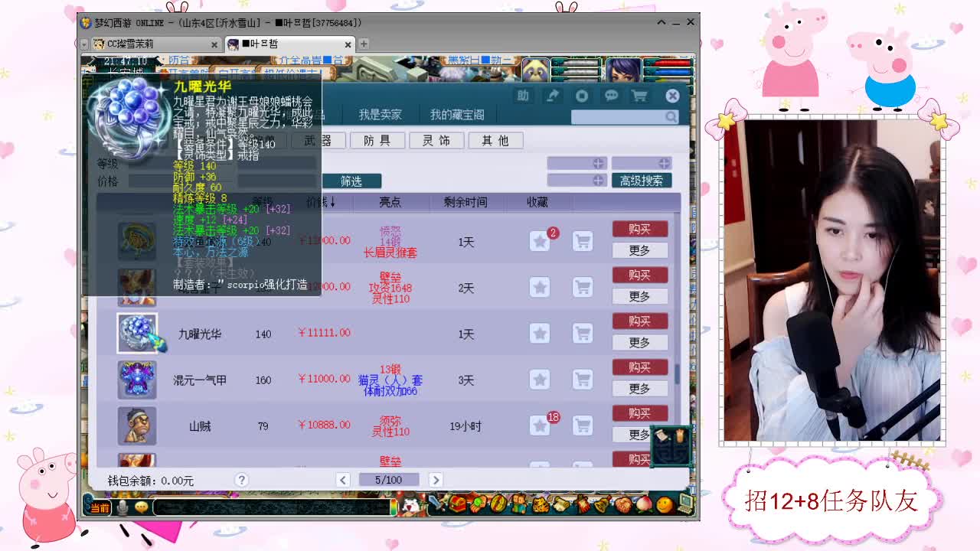Toggle the favorite star on the 山贼 row
Screen dimensions: 980x551
(x=540, y=425)
